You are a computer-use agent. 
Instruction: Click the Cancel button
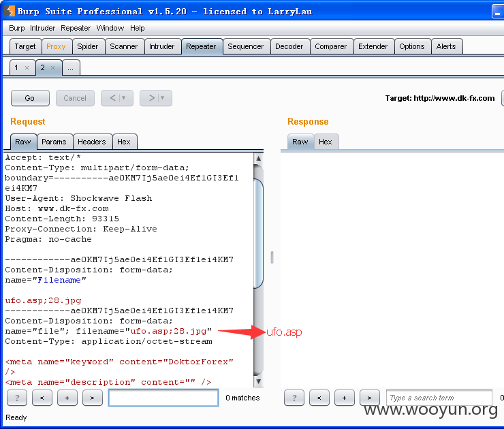point(75,98)
